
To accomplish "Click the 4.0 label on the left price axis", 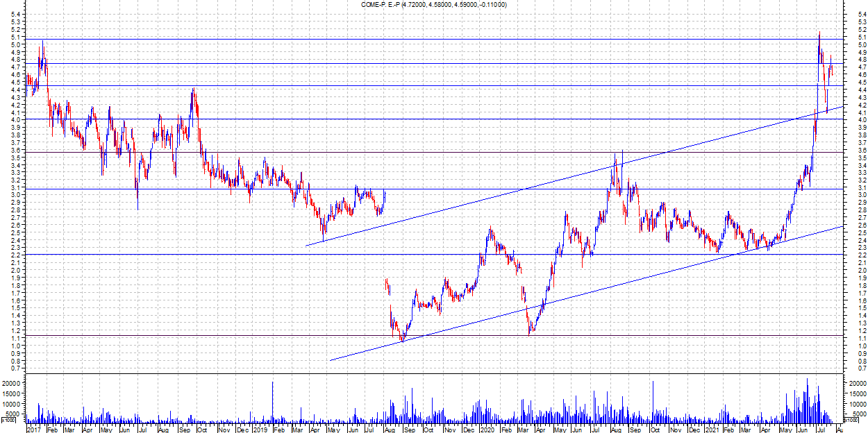I will (17, 120).
